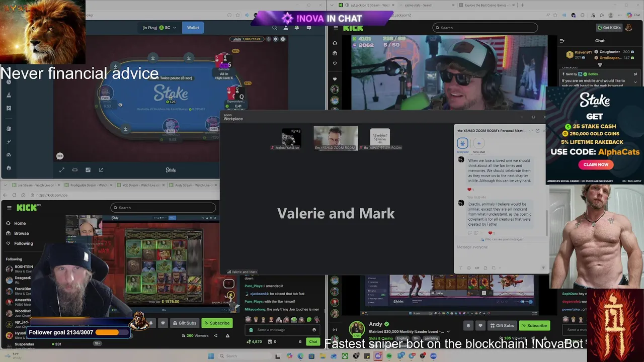
Task: Click Who can see your messages link
Action: tap(504, 239)
